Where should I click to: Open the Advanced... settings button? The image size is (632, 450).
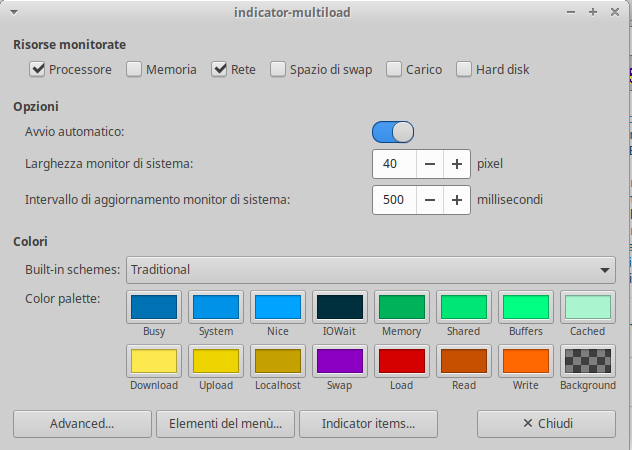(82, 424)
